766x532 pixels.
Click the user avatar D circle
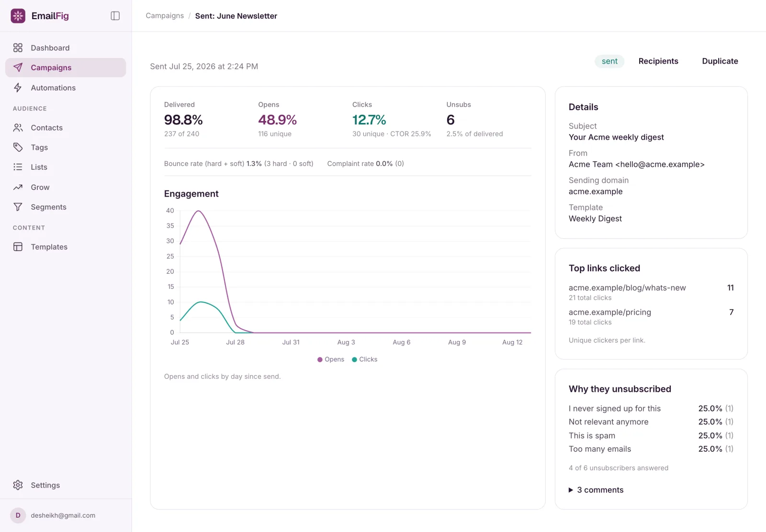coord(18,515)
